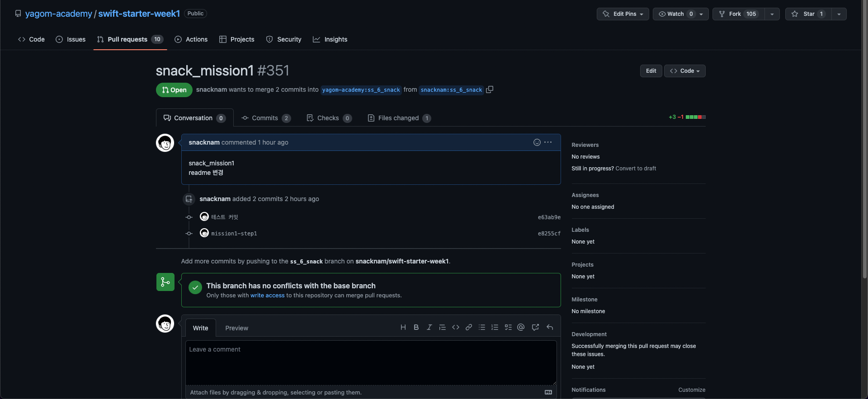This screenshot has width=868, height=399.
Task: Open the Actions tab
Action: pyautogui.click(x=191, y=39)
